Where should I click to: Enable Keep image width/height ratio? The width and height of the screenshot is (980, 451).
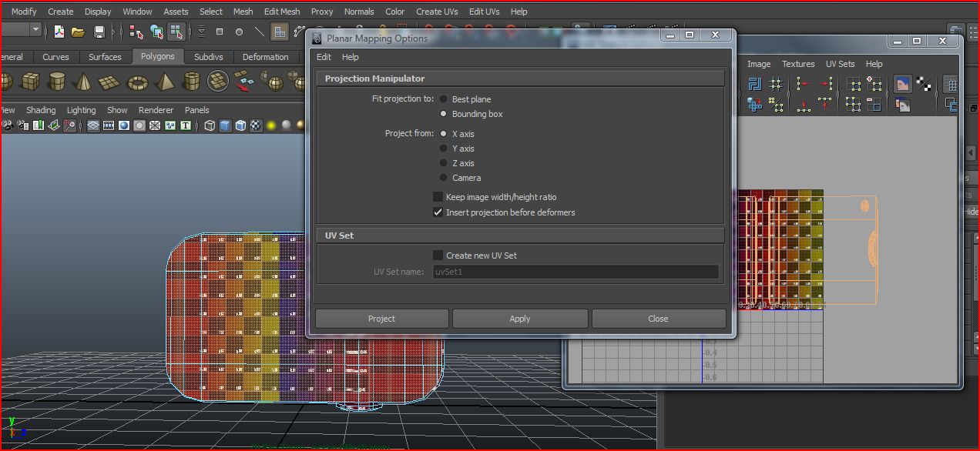(x=438, y=196)
